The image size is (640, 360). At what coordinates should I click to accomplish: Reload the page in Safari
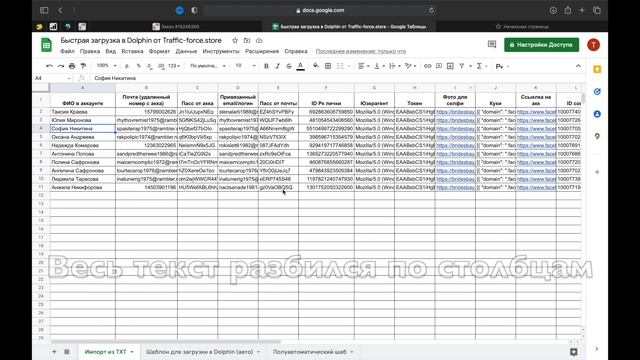(x=431, y=10)
